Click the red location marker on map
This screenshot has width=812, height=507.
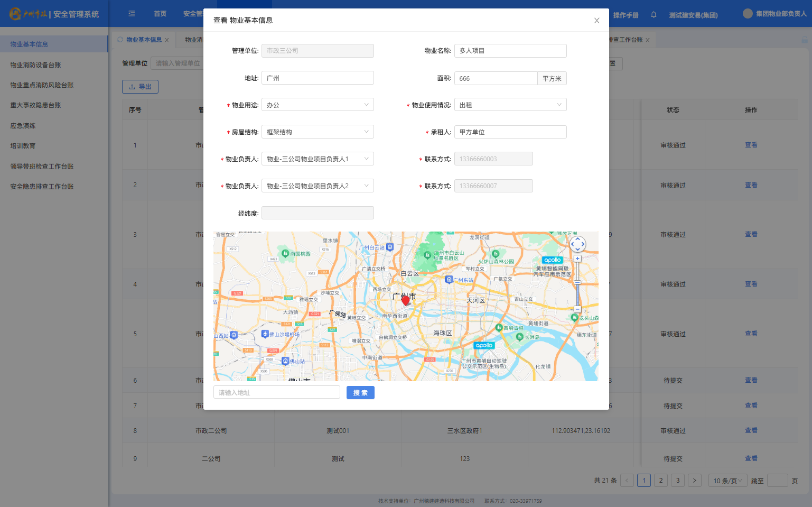405,300
